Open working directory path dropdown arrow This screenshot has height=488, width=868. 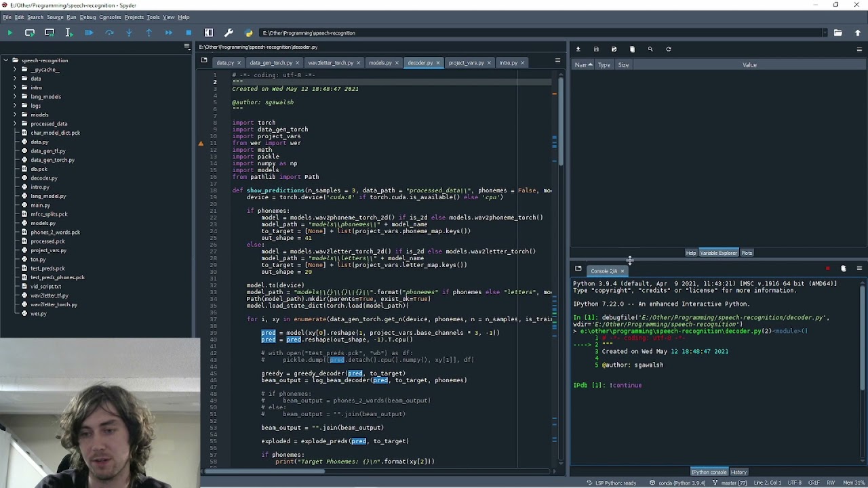pyautogui.click(x=825, y=33)
